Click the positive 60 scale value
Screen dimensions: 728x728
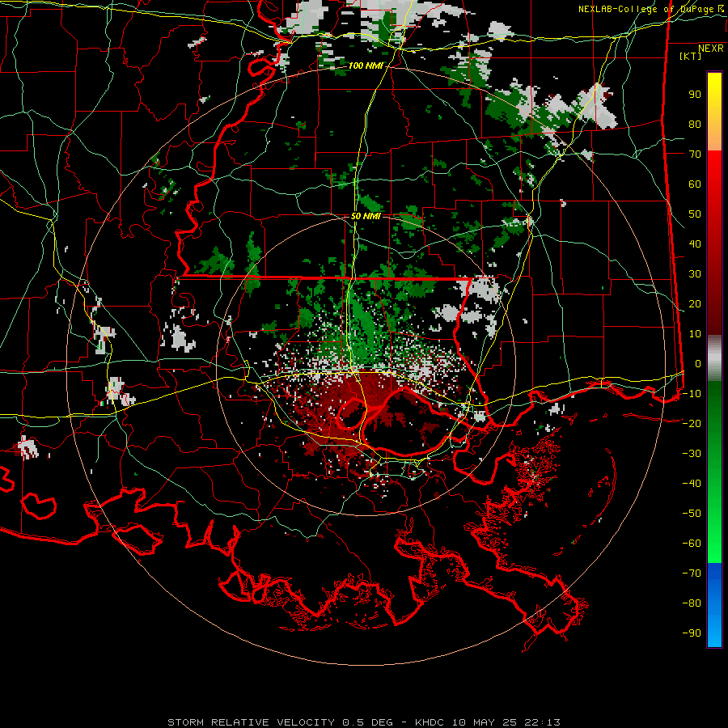coord(695,184)
